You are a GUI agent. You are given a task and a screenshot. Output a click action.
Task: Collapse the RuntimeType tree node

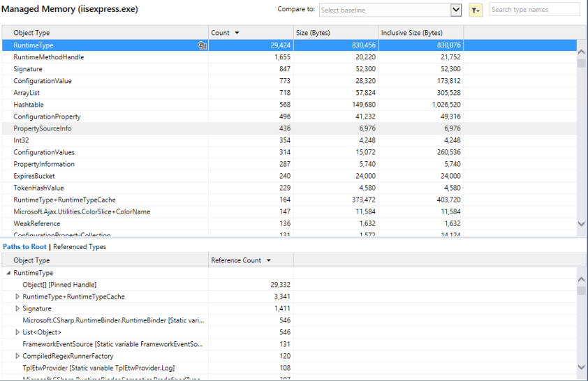(x=8, y=273)
